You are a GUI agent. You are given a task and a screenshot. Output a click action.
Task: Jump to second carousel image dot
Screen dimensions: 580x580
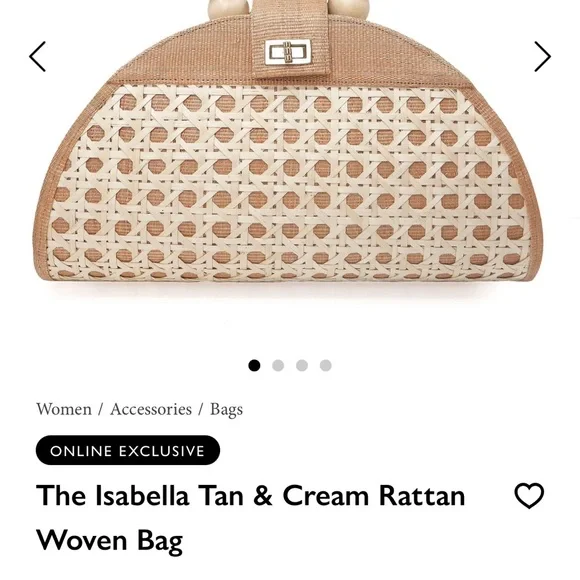278,365
